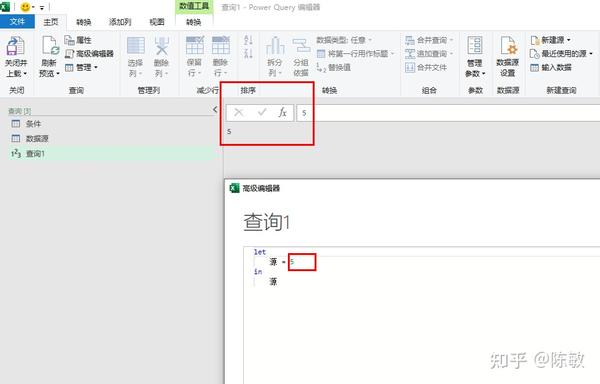This screenshot has height=384, width=600.
Task: Click 替换值 button
Action: 333,68
